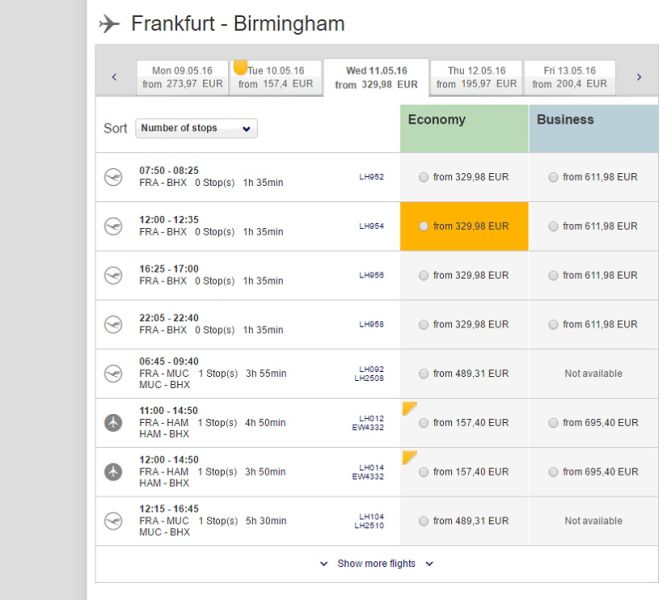This screenshot has height=600, width=671.
Task: Click the airline logo for flight LH954
Action: tap(113, 226)
